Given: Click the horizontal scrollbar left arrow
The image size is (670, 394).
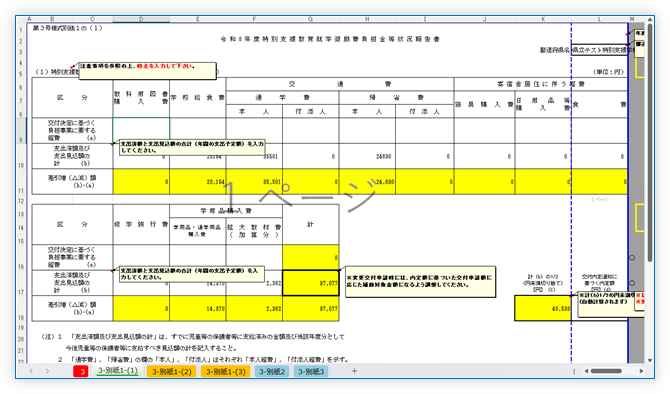Looking at the screenshot, I should (586, 371).
